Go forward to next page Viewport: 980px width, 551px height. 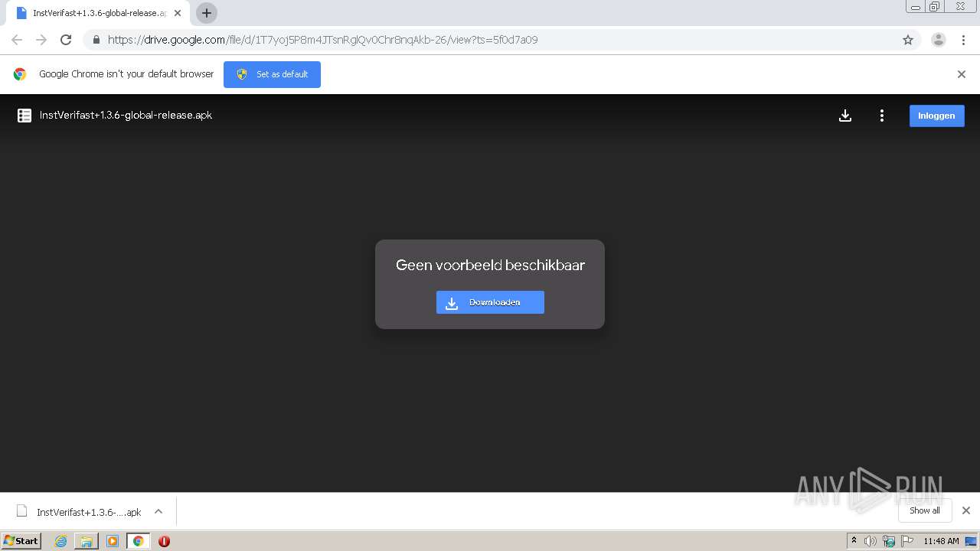(41, 40)
